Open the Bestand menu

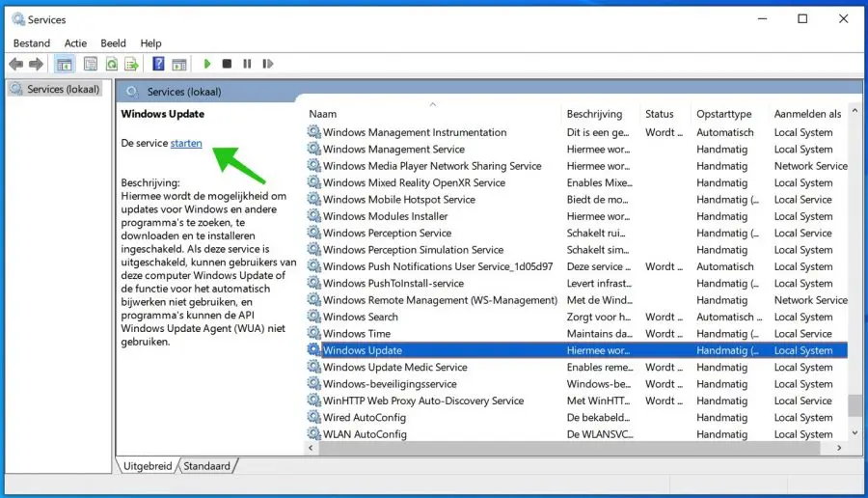[32, 43]
